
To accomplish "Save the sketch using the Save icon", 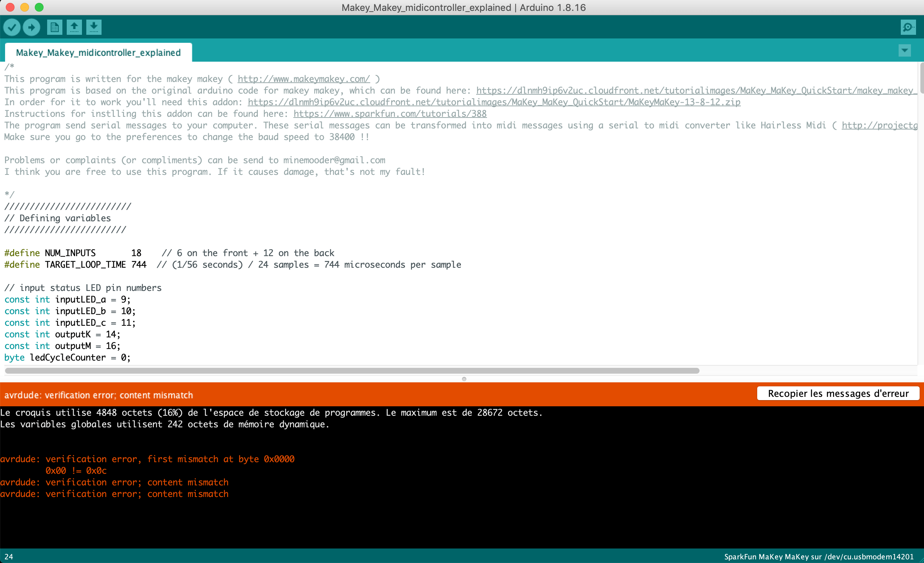I will click(94, 27).
